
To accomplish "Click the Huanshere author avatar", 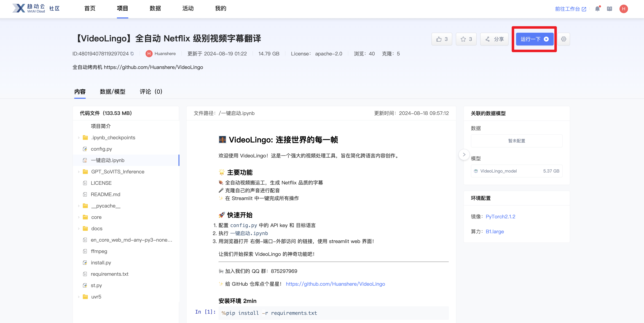I will click(149, 54).
